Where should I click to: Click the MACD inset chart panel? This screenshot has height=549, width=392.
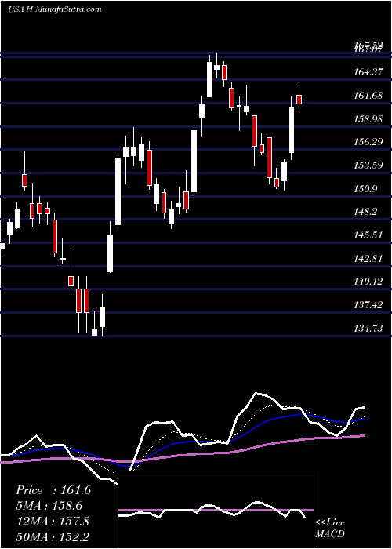tap(216, 510)
